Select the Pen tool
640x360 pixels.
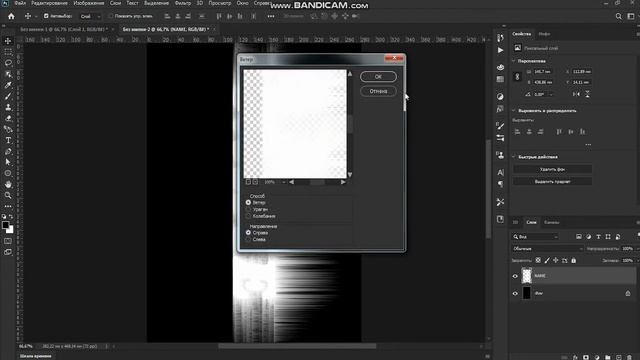point(8,151)
